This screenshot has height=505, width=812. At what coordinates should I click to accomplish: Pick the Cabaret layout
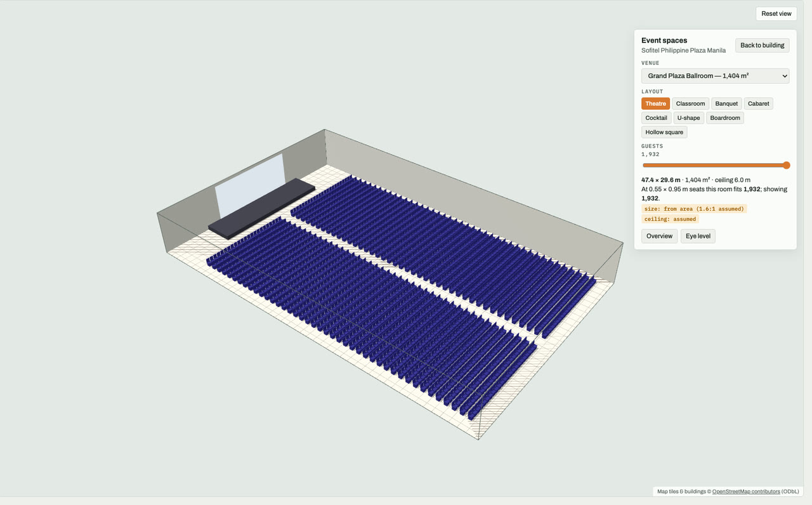coord(758,103)
